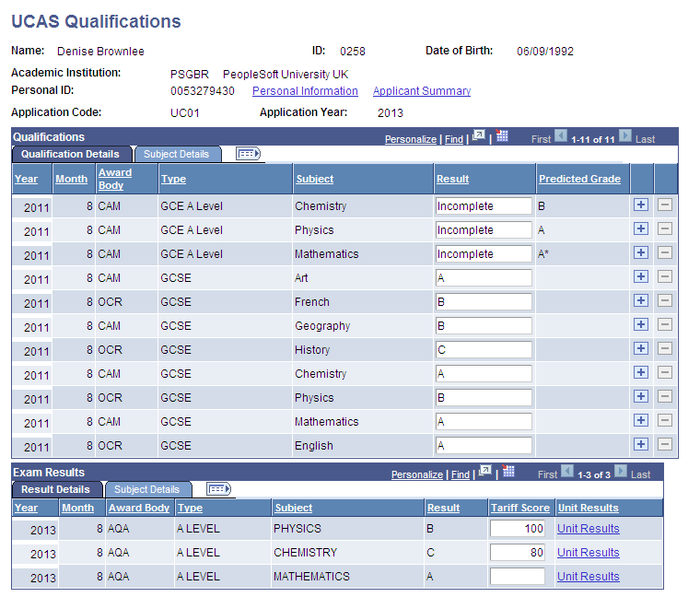Download Qualifications grid to spreadsheet icon
Screen dimensions: 700x597
pos(502,135)
